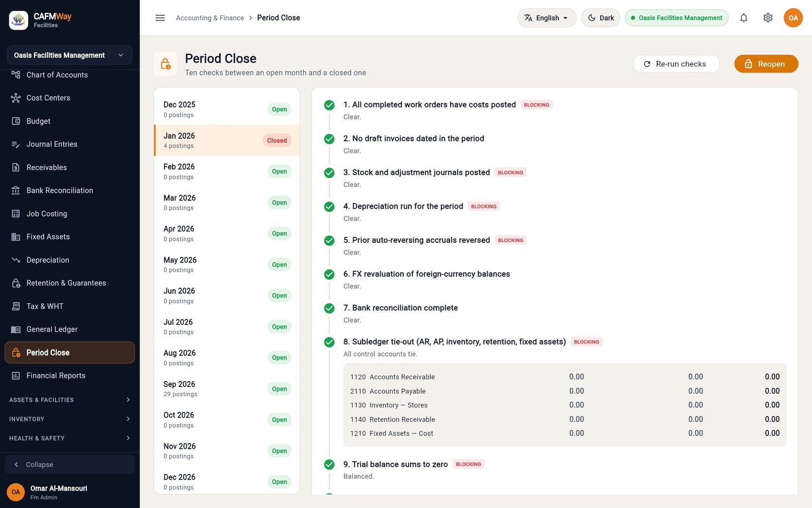Screen dimensions: 812x508
Task: Open the notifications bell
Action: coord(743,18)
